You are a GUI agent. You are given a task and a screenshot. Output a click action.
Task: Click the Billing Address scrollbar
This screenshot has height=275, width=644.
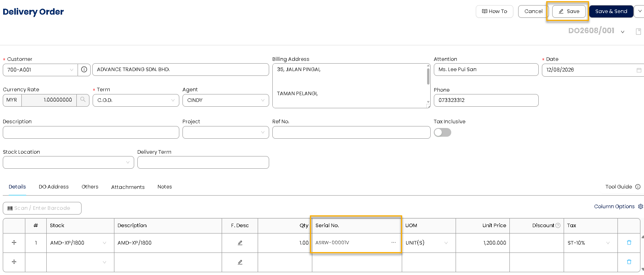[428, 76]
